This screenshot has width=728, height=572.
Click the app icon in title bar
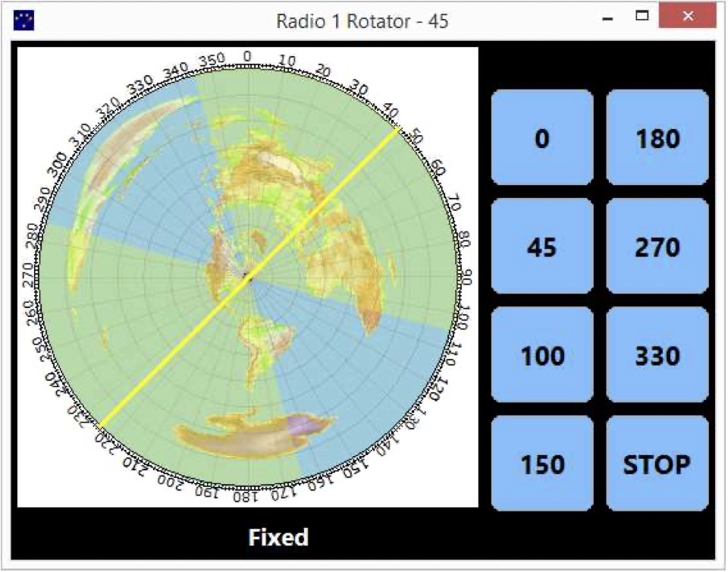(x=24, y=21)
